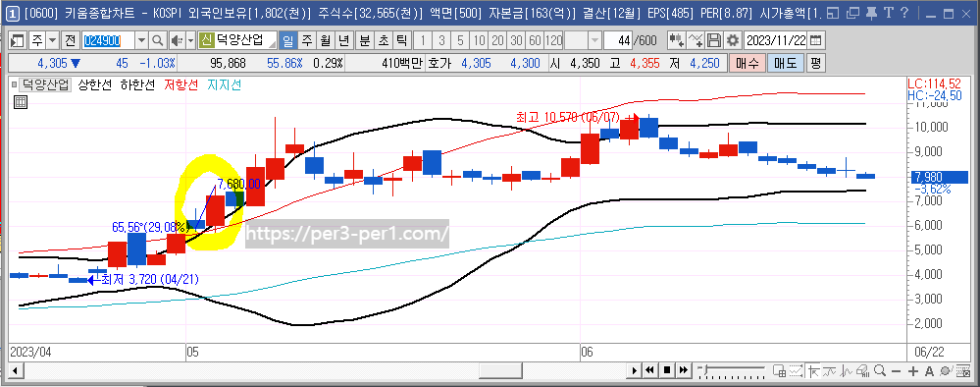The width and height of the screenshot is (980, 387).
Task: Click the 지지선 legend label
Action: [x=224, y=85]
